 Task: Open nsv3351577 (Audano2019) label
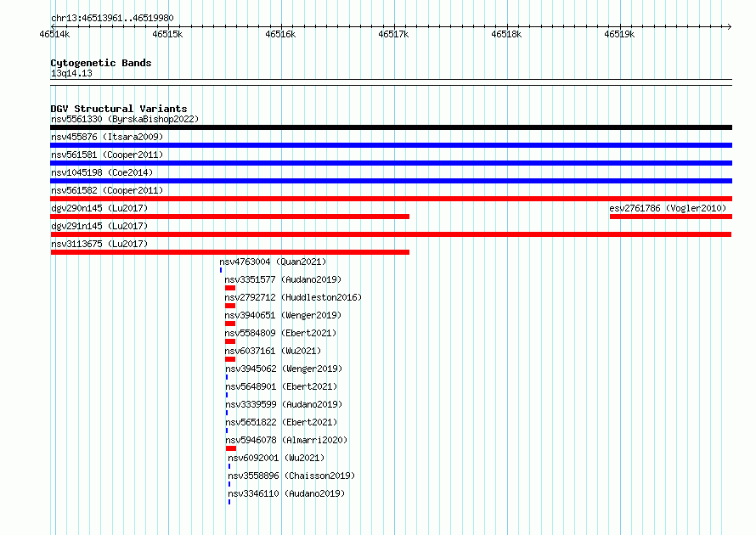click(283, 279)
